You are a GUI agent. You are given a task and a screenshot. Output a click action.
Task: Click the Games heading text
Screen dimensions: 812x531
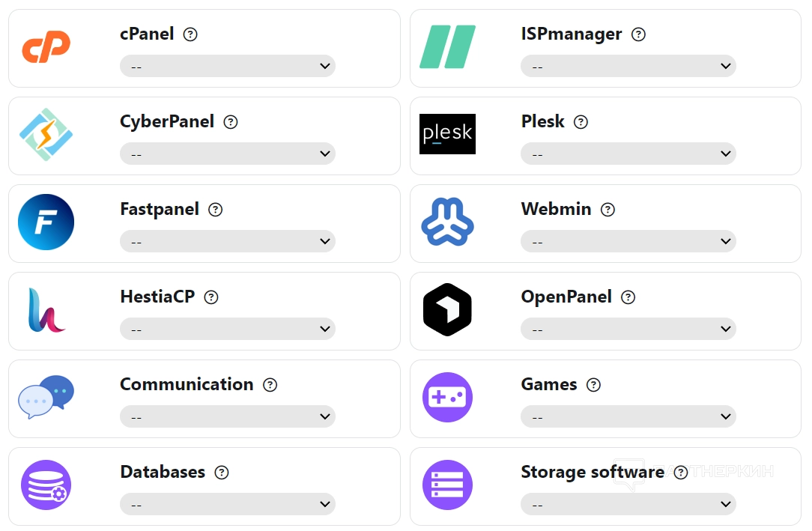pos(549,384)
